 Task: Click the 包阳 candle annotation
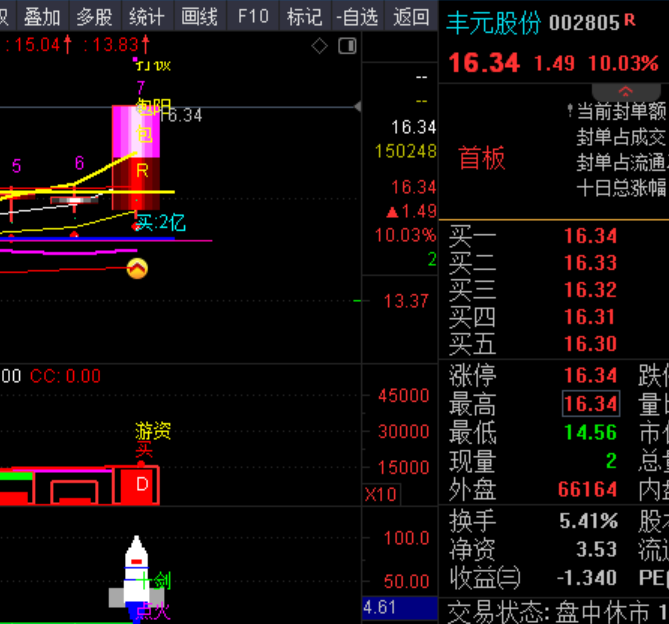154,107
